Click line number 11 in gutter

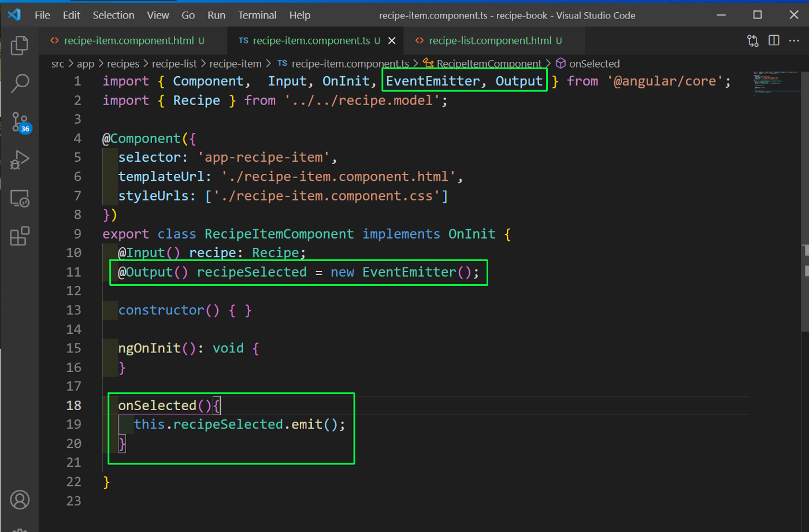click(x=74, y=272)
